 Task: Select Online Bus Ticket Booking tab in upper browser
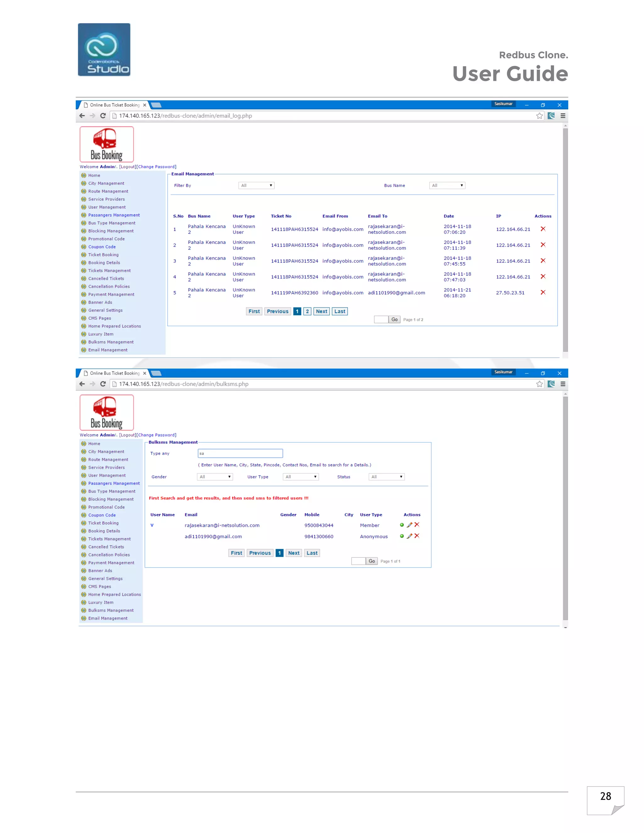tap(114, 105)
